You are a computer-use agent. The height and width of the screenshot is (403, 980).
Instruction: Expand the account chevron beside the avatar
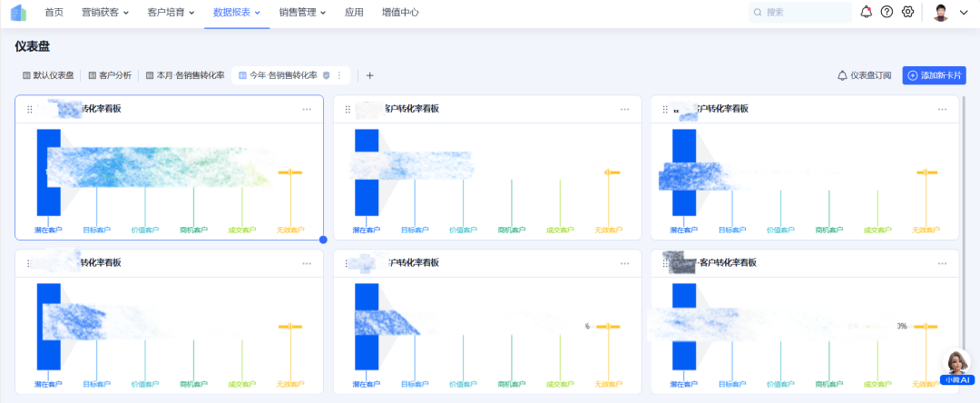click(x=963, y=13)
